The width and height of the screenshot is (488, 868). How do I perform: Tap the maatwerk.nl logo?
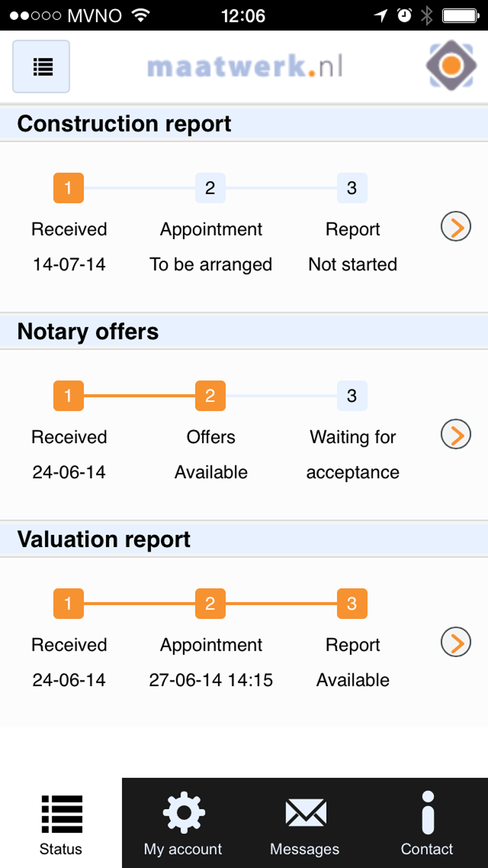(x=245, y=66)
